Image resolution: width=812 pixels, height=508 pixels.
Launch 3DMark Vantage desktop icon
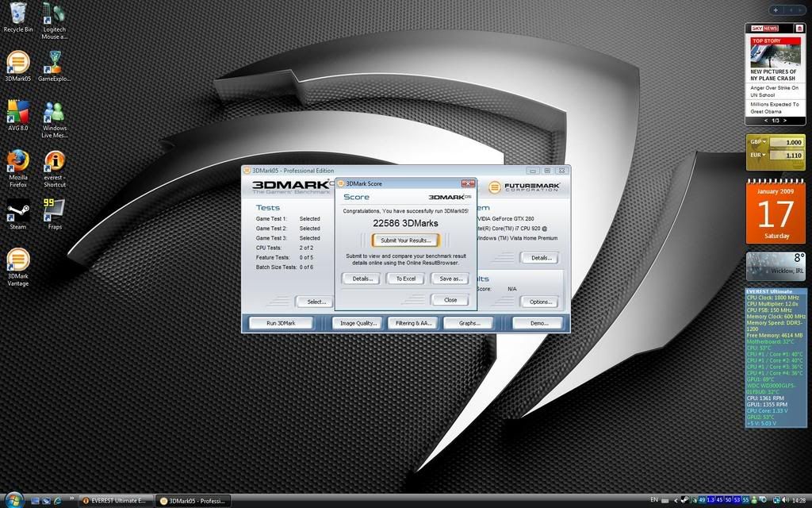pyautogui.click(x=17, y=267)
